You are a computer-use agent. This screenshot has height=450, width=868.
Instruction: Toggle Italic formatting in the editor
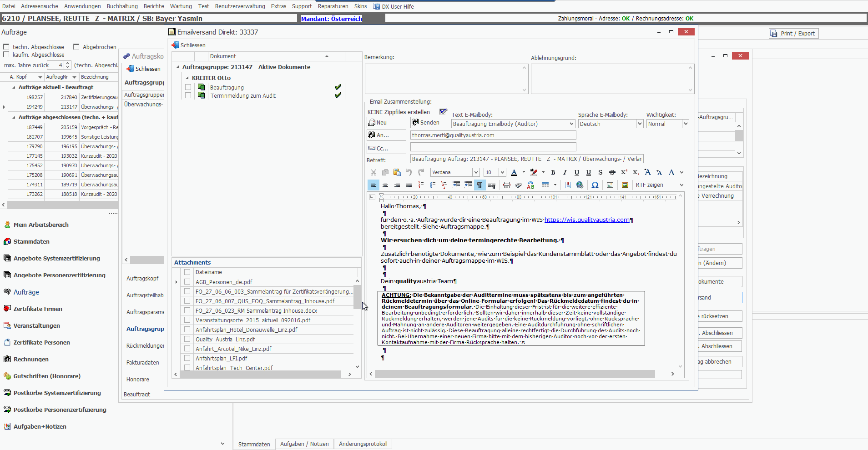[565, 172]
